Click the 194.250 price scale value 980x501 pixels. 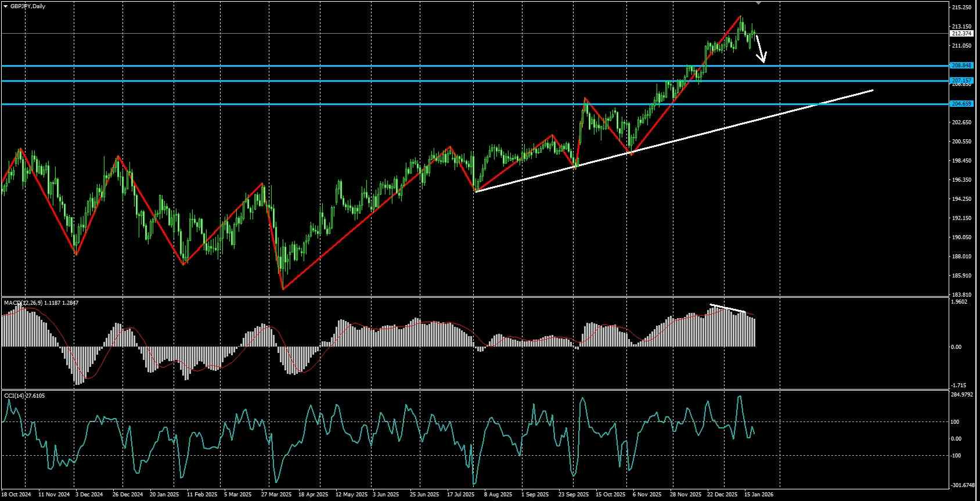961,199
